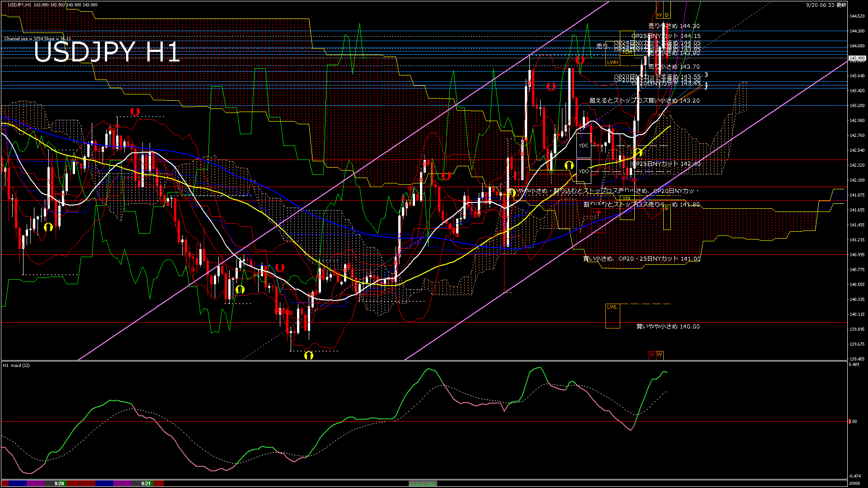Click the 143.900 current price tag
This screenshot has width=868, height=488.
857,58
